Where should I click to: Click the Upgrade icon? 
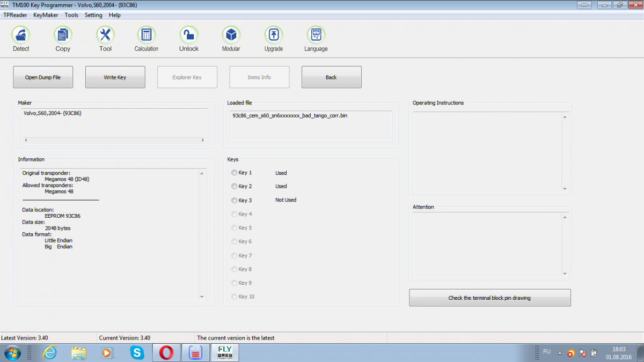(274, 35)
